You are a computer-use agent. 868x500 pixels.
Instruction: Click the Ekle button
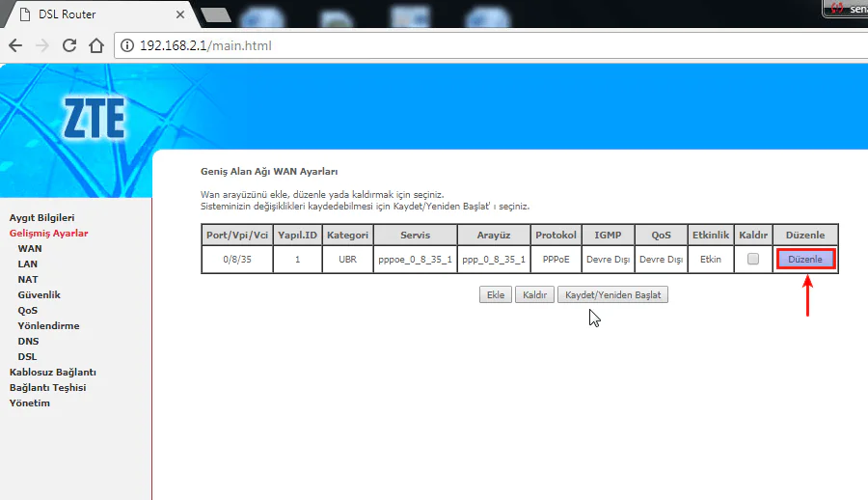(x=496, y=295)
